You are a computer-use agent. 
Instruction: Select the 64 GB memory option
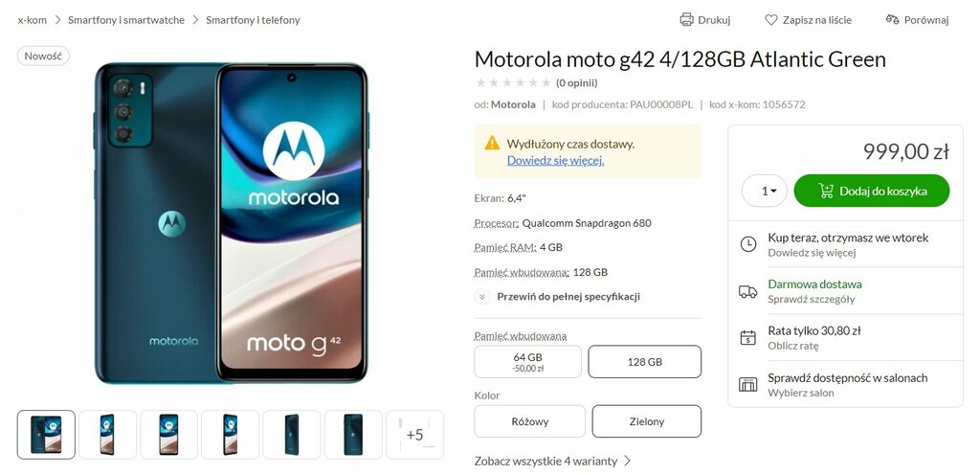click(527, 362)
